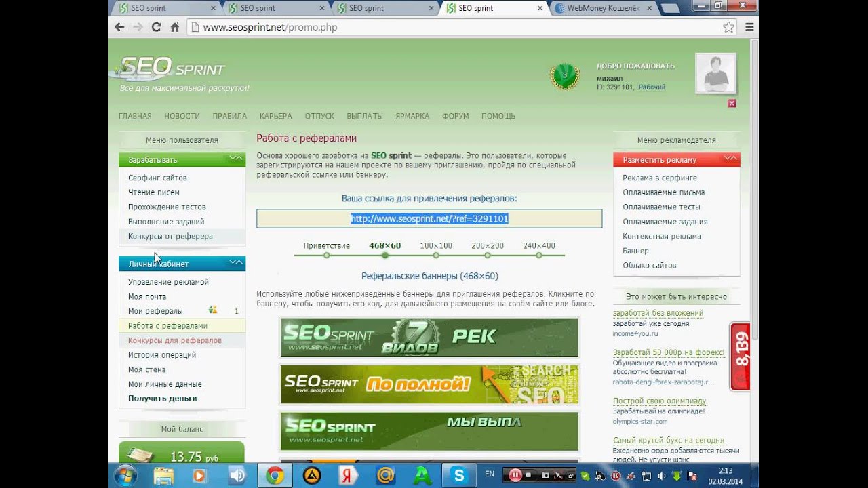Click the referrals icon beside Мои рефералы
Screen dimensions: 868x488
click(x=213, y=310)
